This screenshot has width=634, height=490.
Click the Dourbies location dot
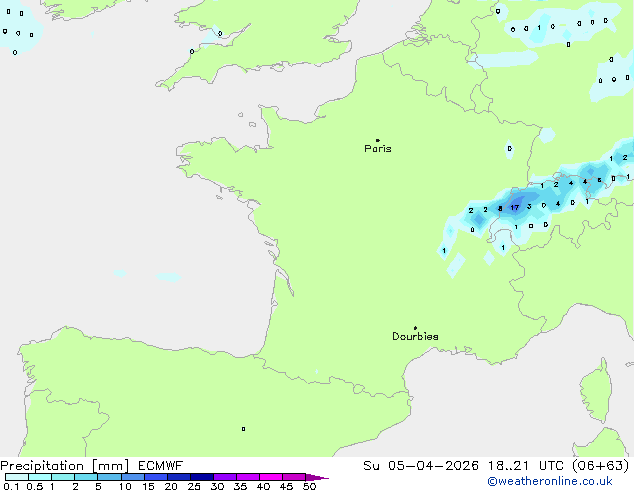tap(415, 328)
